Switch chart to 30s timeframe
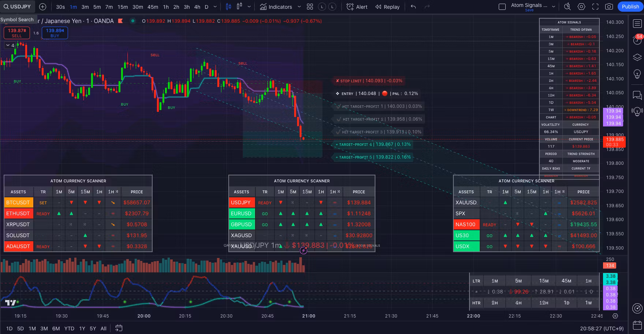644x334 pixels. coord(60,7)
